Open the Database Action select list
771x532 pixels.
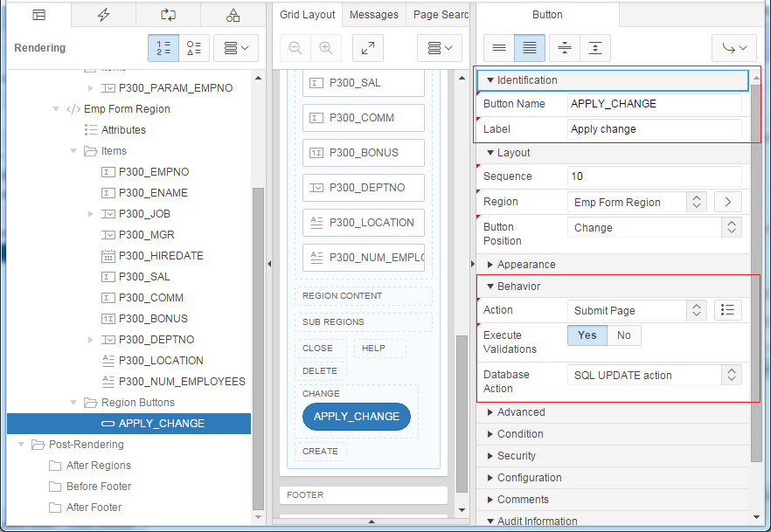click(655, 375)
